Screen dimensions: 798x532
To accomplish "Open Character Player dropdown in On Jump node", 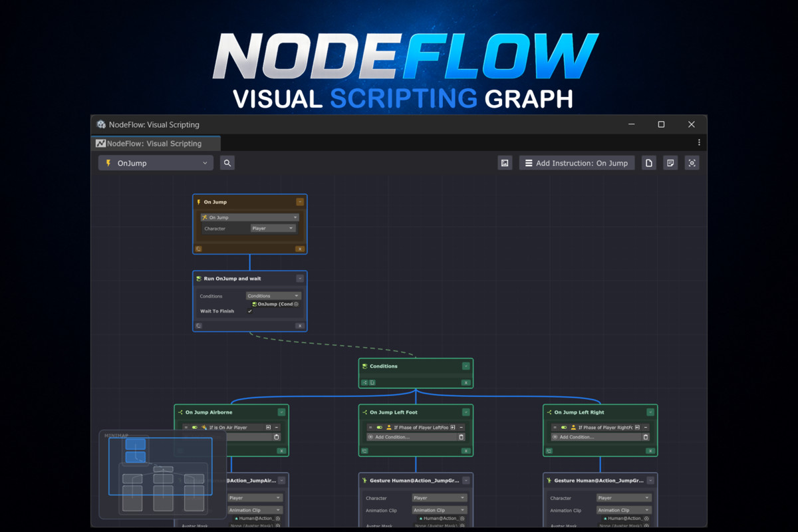I will click(x=273, y=228).
